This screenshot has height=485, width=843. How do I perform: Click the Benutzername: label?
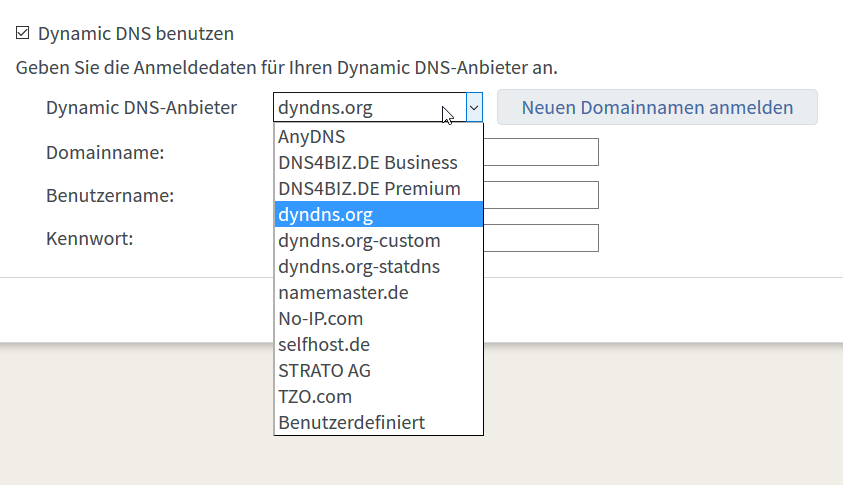click(x=110, y=196)
